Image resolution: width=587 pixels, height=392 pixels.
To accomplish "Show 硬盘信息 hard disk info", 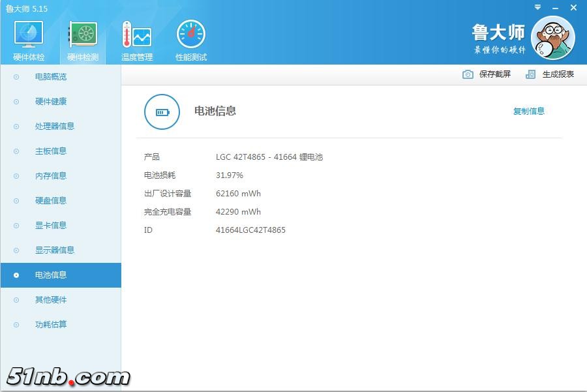I will tap(51, 201).
